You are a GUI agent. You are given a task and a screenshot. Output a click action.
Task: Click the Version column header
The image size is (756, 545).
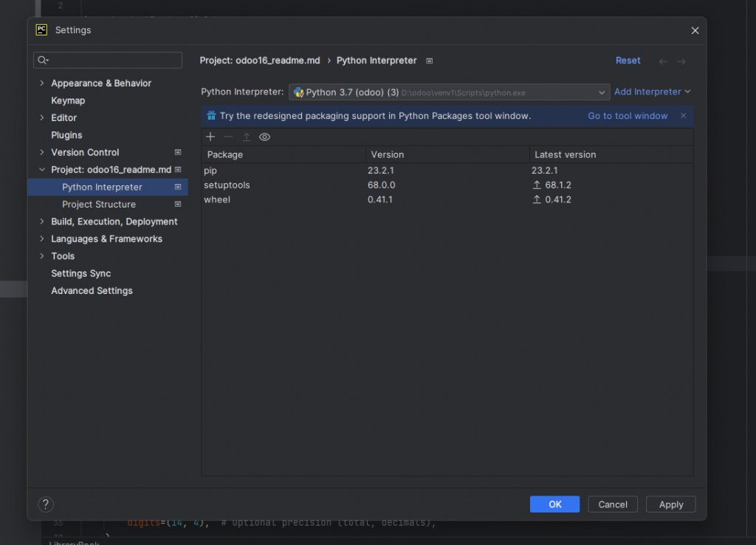(447, 155)
